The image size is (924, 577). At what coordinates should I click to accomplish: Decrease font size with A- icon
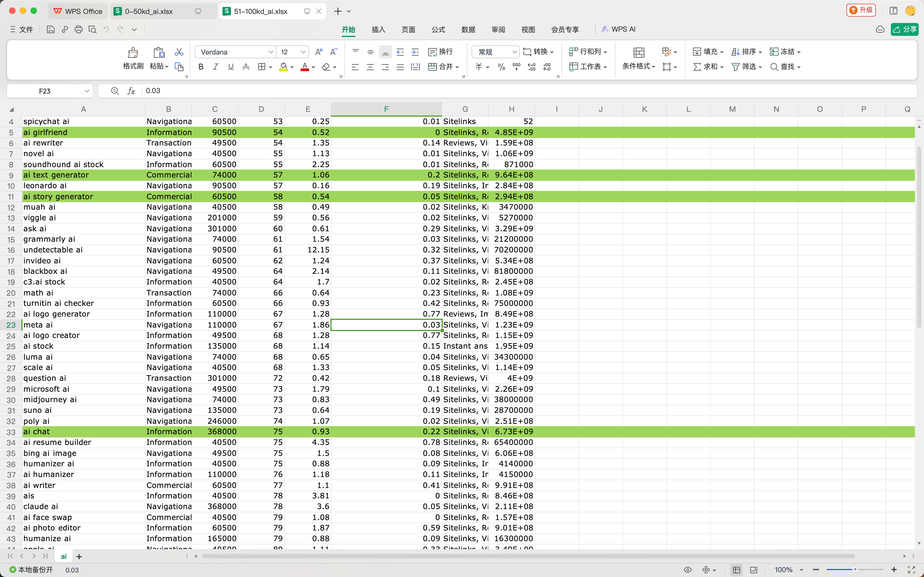point(334,52)
